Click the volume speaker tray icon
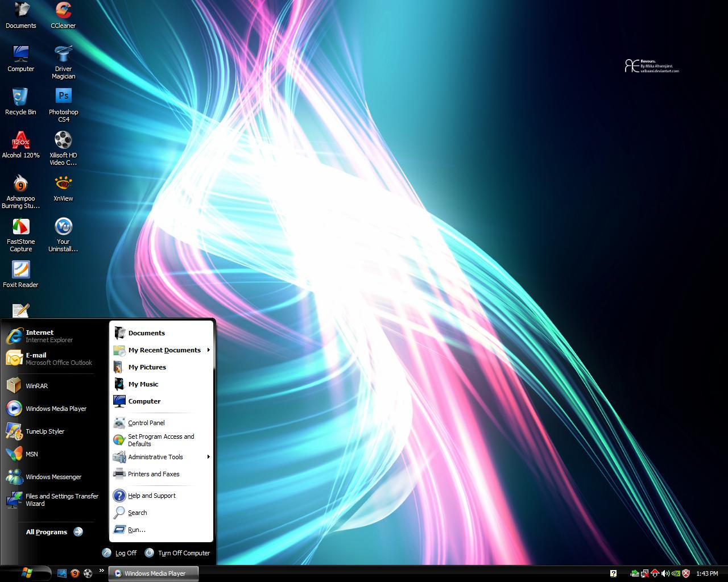 (x=665, y=573)
